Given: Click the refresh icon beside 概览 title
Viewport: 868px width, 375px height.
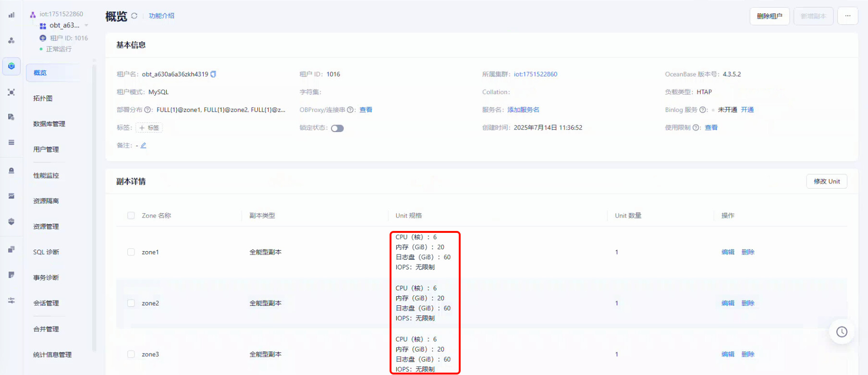Looking at the screenshot, I should coord(134,16).
